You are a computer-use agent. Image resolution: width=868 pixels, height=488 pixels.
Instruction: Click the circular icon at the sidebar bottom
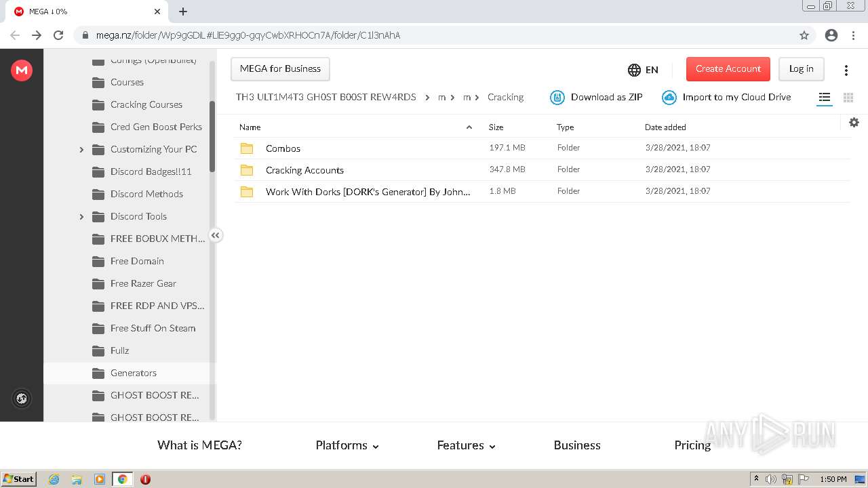[x=22, y=399]
